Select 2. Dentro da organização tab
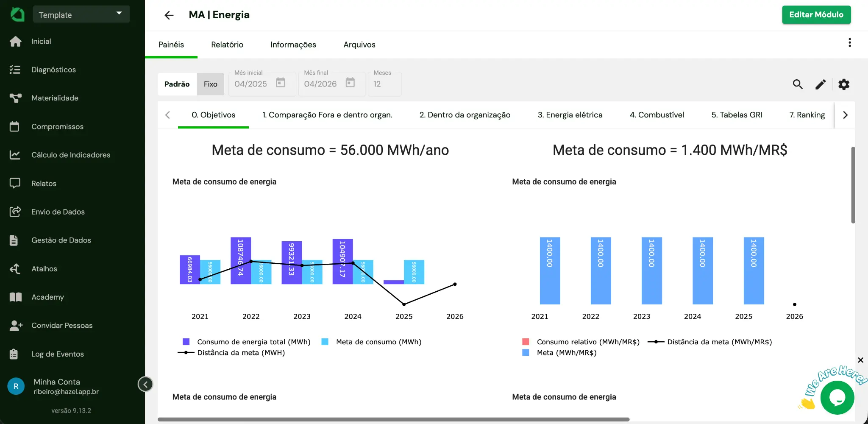The width and height of the screenshot is (868, 424). pyautogui.click(x=465, y=115)
